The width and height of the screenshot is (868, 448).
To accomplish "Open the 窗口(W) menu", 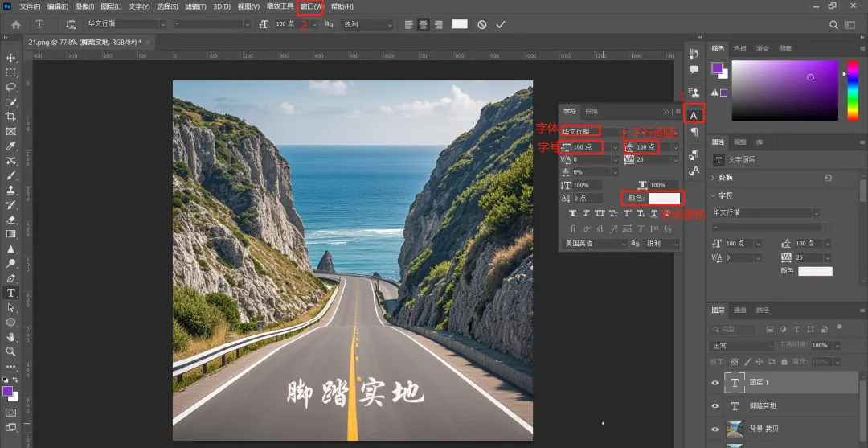I will (x=311, y=6).
